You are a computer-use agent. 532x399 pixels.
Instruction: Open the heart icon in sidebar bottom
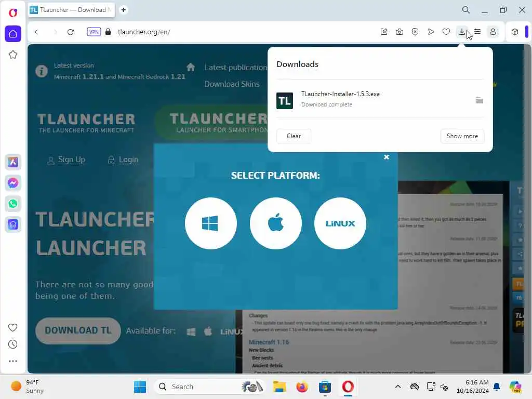click(12, 327)
